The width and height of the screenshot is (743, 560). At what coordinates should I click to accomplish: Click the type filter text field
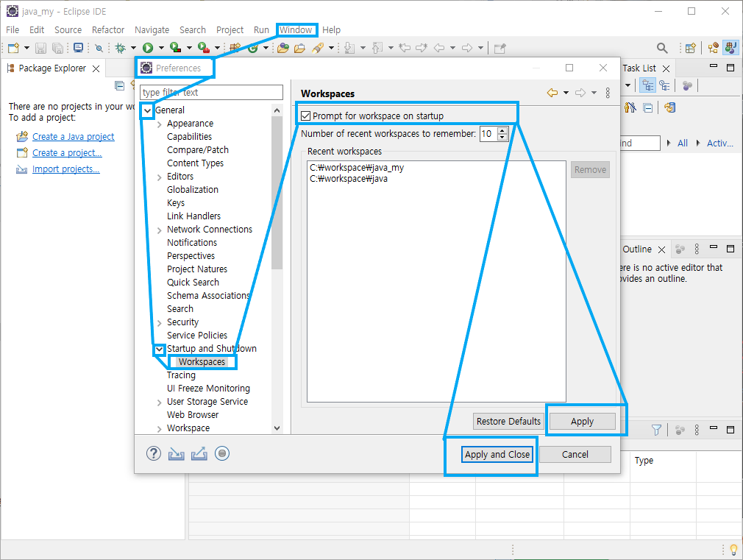tap(211, 93)
